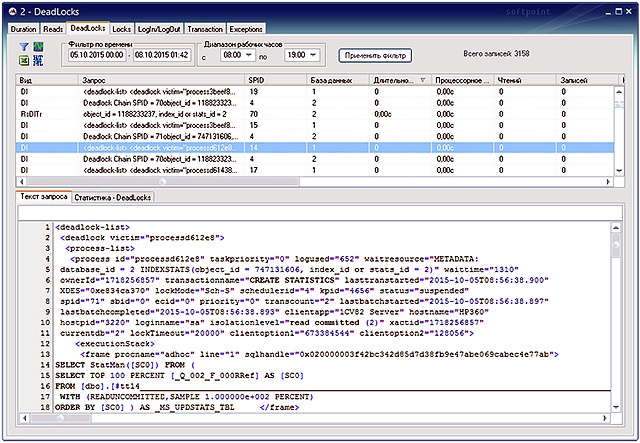Click query text horizontal scroll left arrow
The image size is (640, 443).
(24, 418)
